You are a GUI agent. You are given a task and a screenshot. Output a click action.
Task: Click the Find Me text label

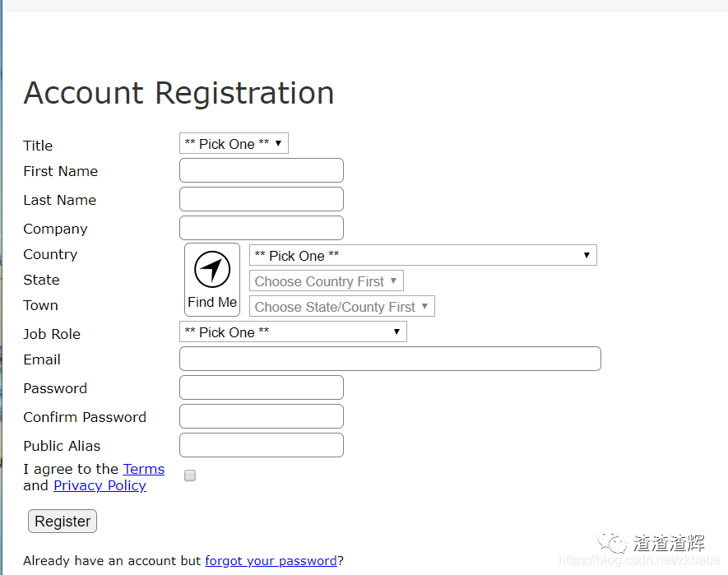click(212, 302)
